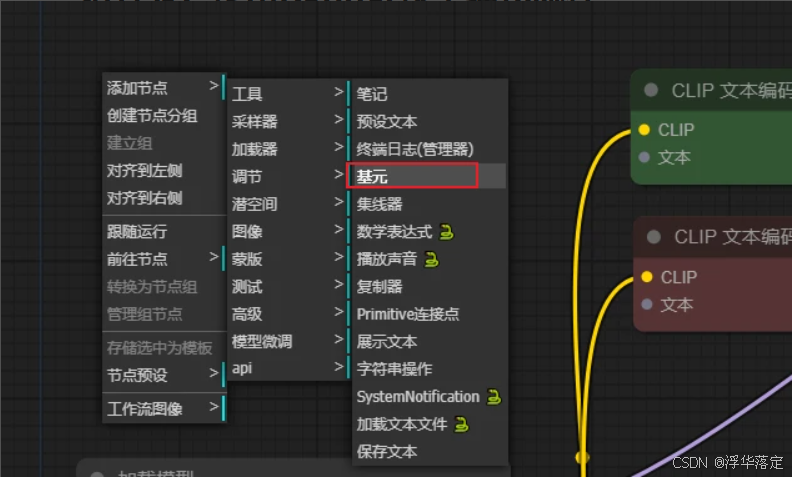Click 文本 input socket on green node
Screen dimensions: 792x477
pos(644,157)
